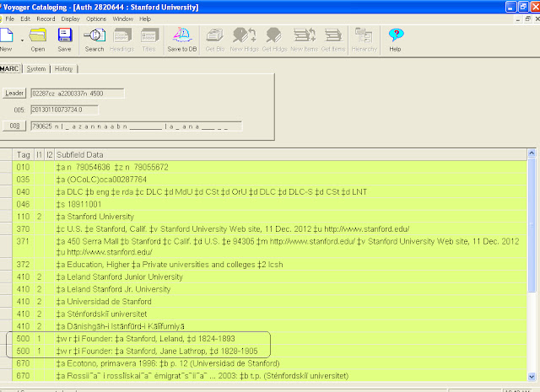Screen dimensions: 540x392
Task: Select 410 Universidad de Stanford
Action: [290, 302]
